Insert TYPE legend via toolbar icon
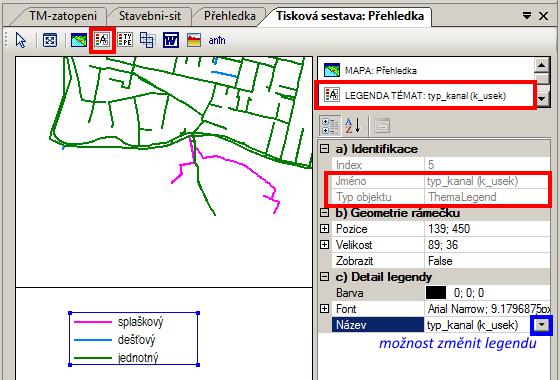This screenshot has width=560, height=380. (125, 40)
